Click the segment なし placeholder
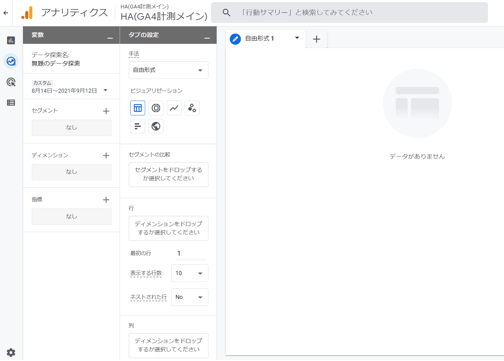 pos(72,128)
